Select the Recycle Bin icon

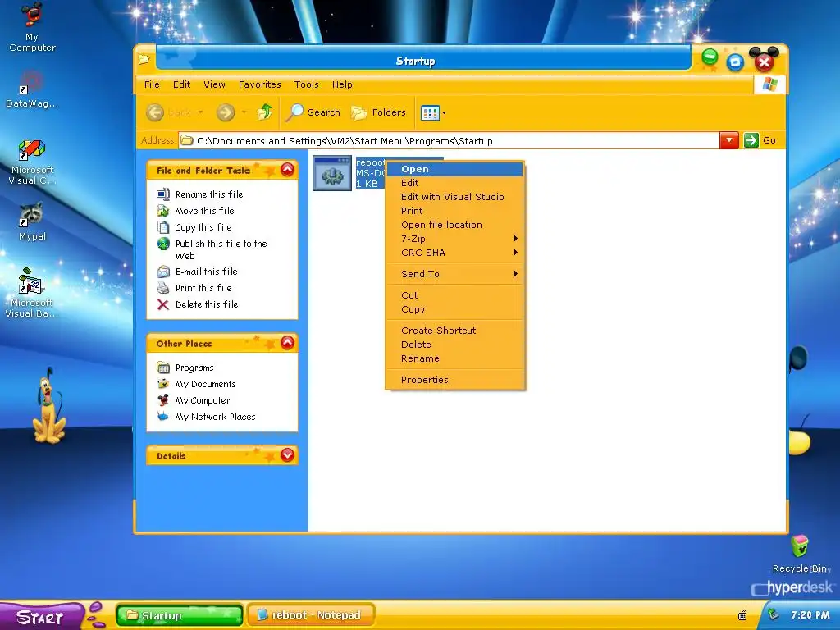[x=801, y=554]
